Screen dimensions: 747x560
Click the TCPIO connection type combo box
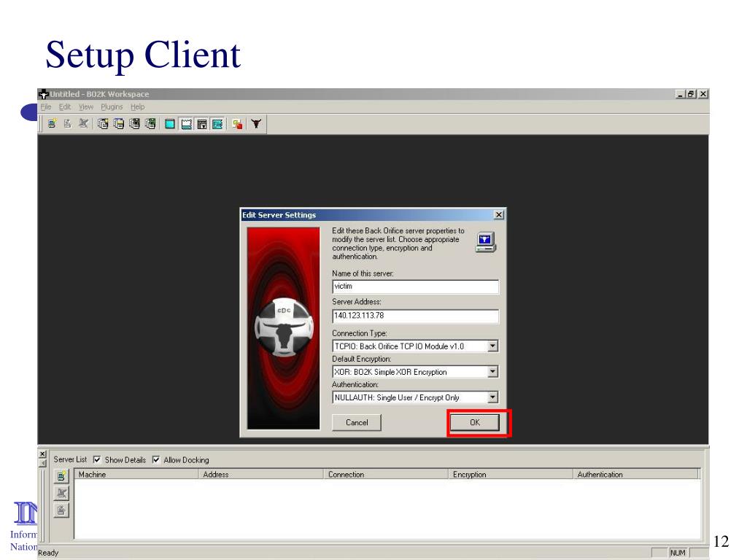(415, 346)
